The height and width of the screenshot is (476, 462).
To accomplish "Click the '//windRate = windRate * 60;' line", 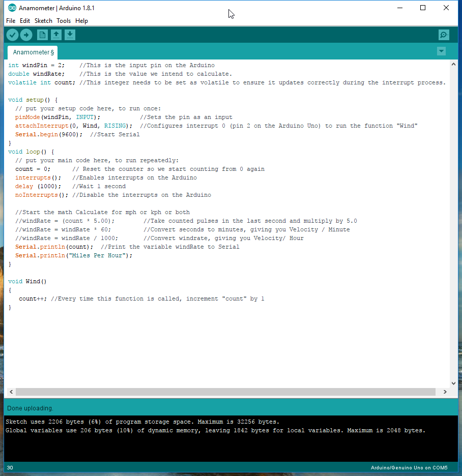I will pyautogui.click(x=63, y=229).
